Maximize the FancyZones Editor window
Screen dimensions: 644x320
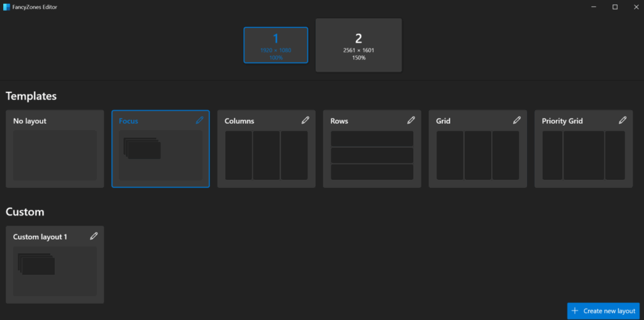(615, 7)
